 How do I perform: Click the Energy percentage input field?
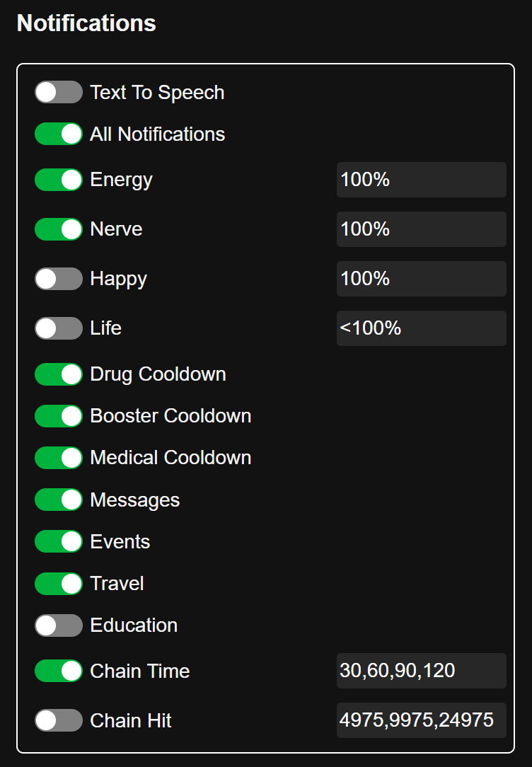coord(421,180)
